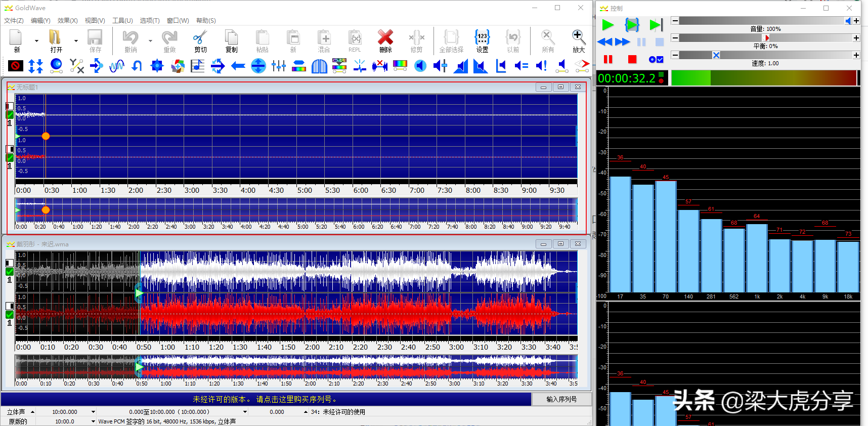868x426 pixels.
Task: Click the speed slider blue X handle
Action: pyautogui.click(x=716, y=55)
